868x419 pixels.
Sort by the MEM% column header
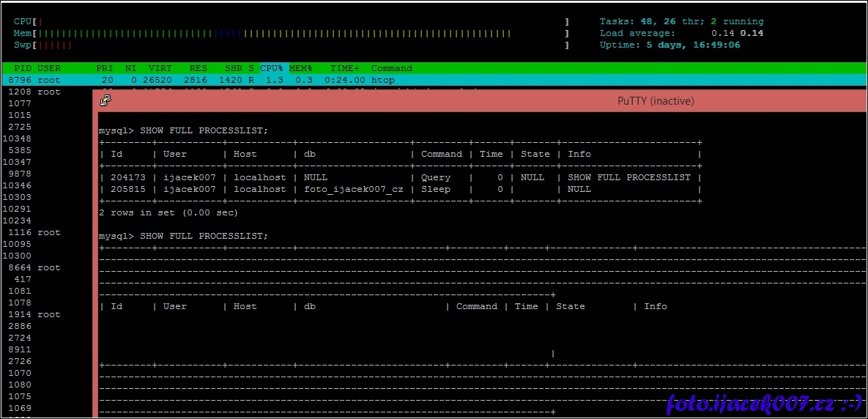pyautogui.click(x=300, y=68)
